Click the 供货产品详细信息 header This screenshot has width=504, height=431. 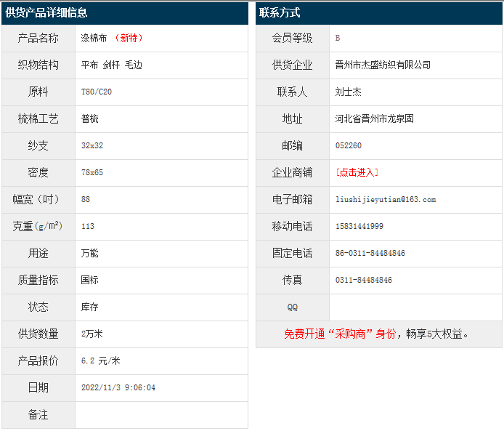tap(46, 12)
